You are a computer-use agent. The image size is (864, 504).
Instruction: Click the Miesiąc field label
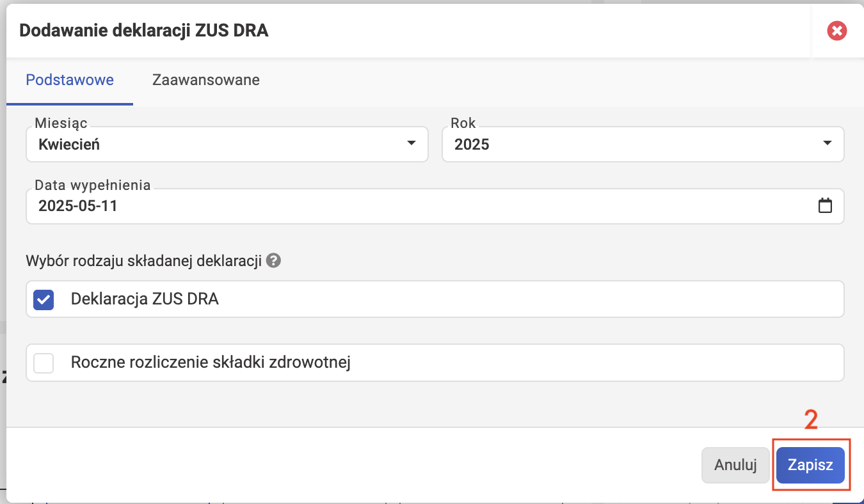[x=61, y=123]
